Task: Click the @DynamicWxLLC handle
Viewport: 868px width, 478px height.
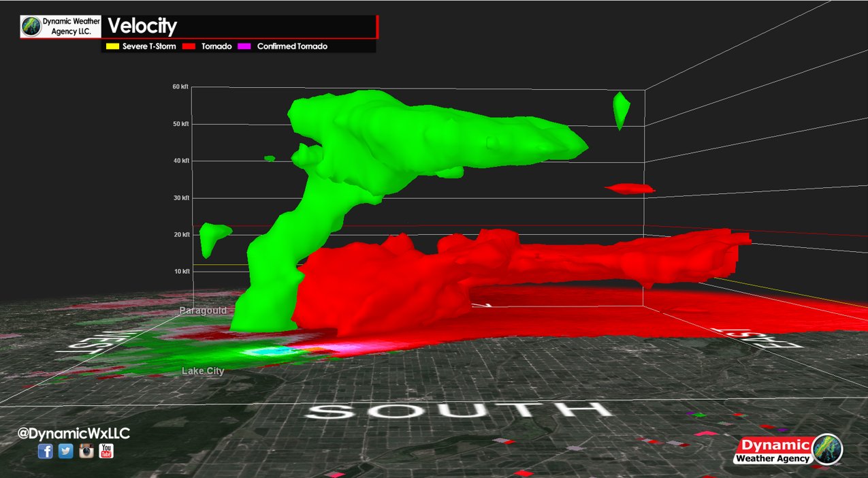Action: [74, 433]
